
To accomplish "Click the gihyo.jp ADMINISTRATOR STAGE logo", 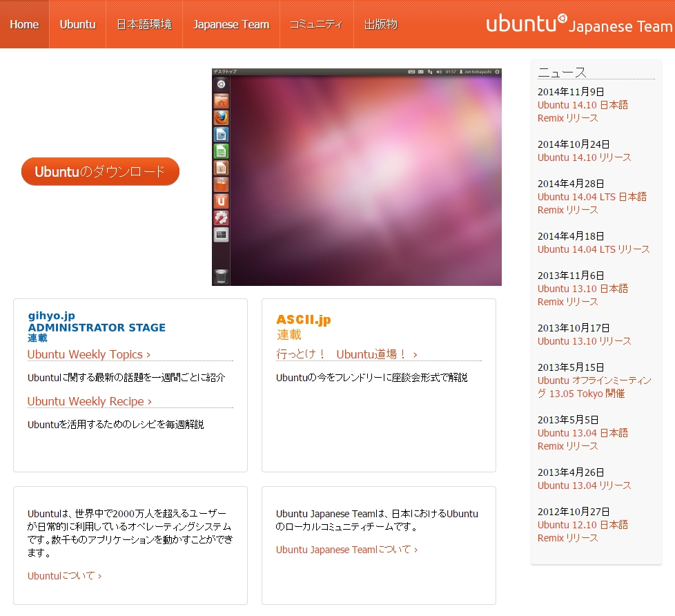I will pos(97,326).
